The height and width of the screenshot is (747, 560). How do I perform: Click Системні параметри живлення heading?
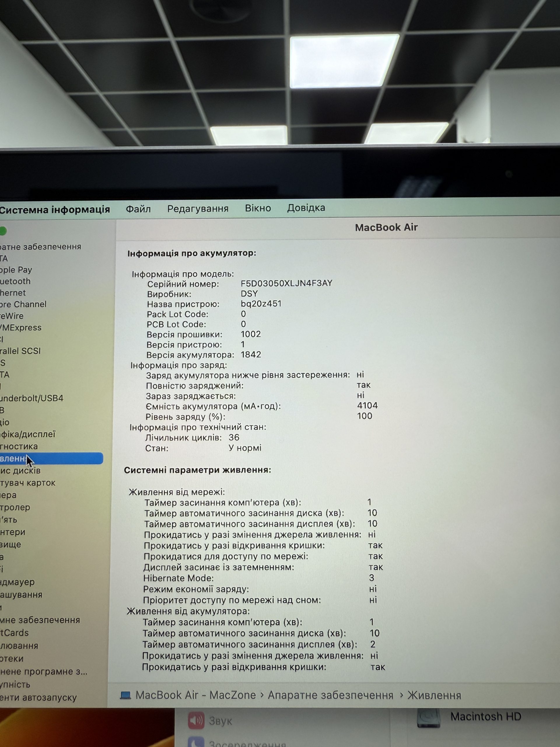197,470
